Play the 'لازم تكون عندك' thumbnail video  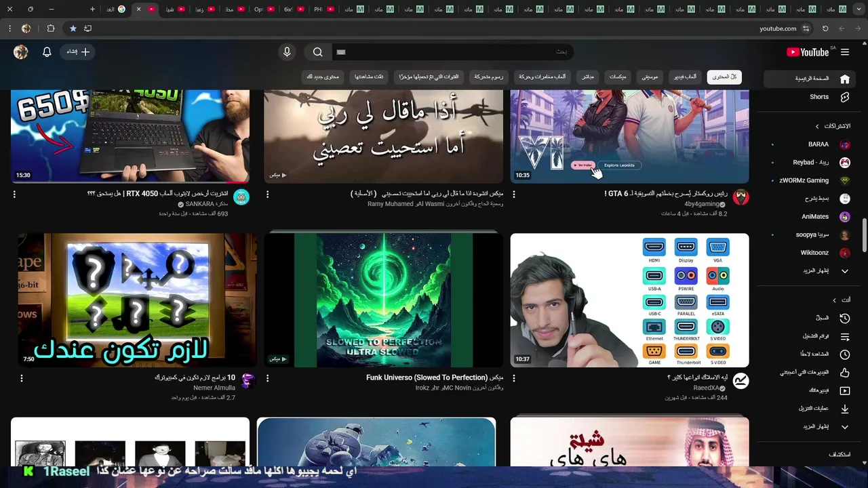click(x=137, y=300)
